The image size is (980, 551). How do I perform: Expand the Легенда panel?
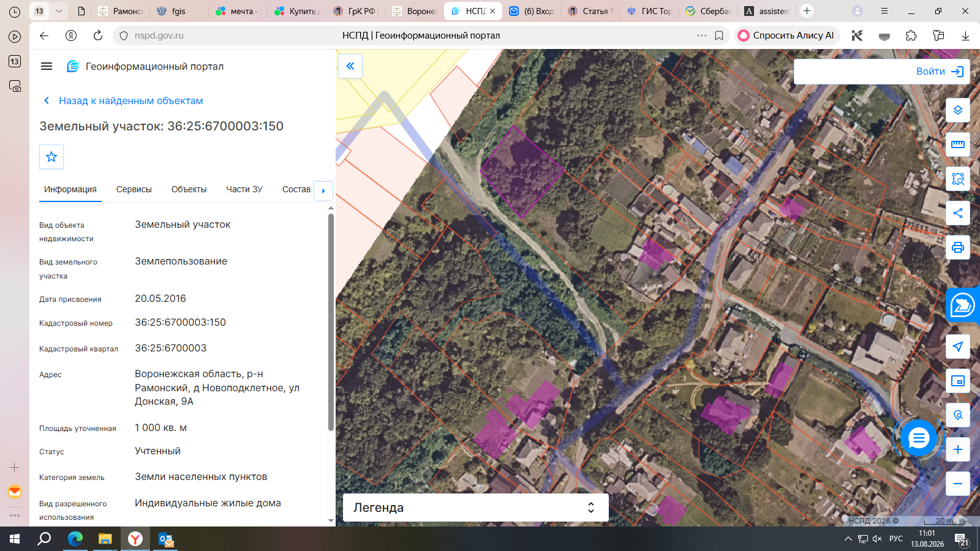[x=475, y=508]
